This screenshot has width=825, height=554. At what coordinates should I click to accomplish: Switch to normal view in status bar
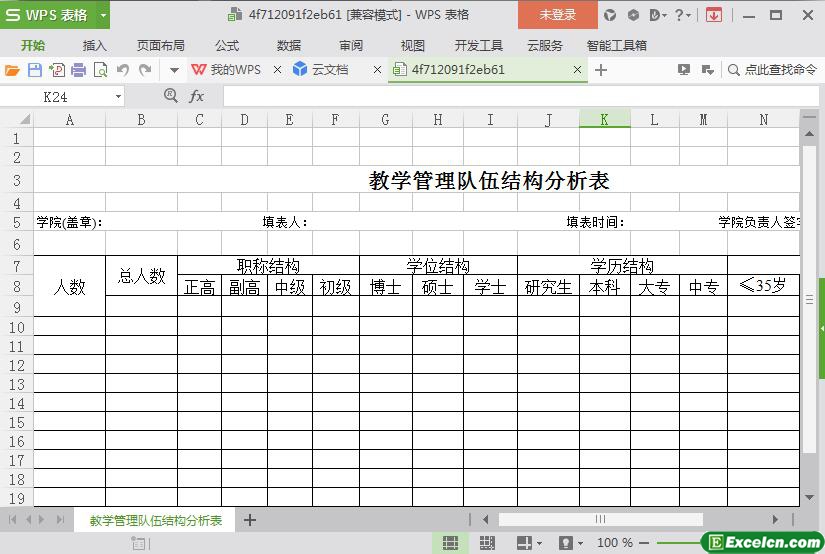[450, 542]
